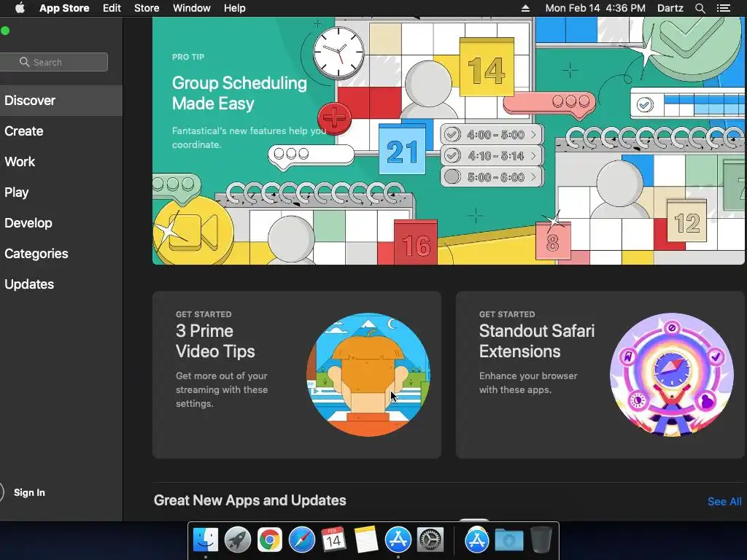747x560 pixels.
Task: Click the orange-haired person circular artwork
Action: 368,375
